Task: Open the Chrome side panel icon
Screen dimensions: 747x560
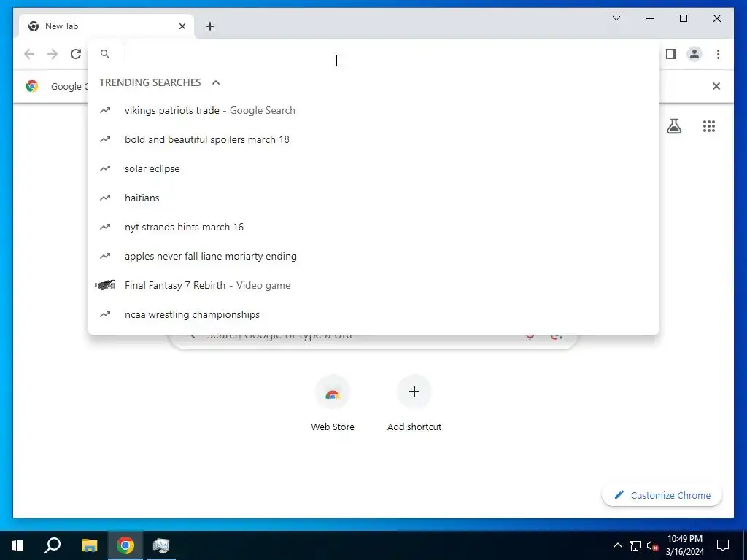Action: pyautogui.click(x=671, y=54)
